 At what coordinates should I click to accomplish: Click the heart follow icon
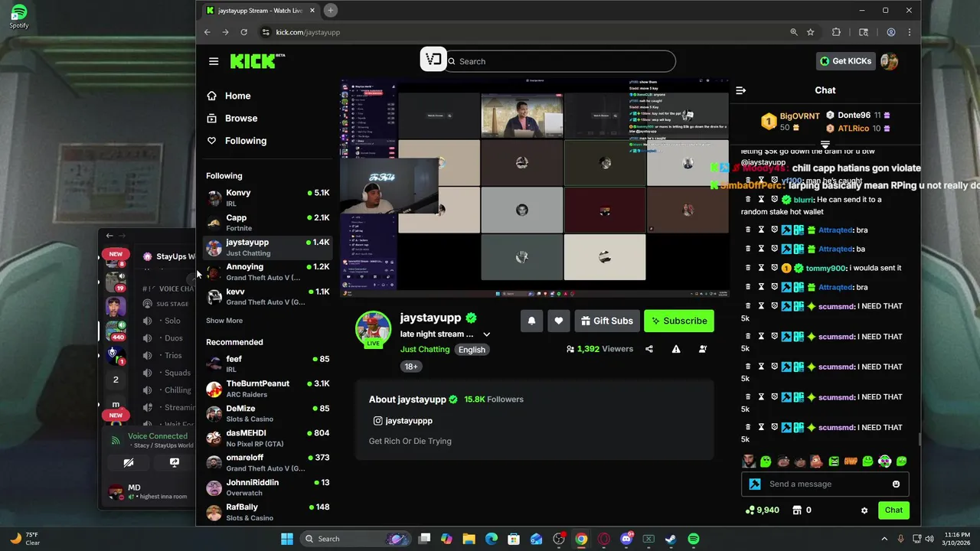click(x=559, y=321)
